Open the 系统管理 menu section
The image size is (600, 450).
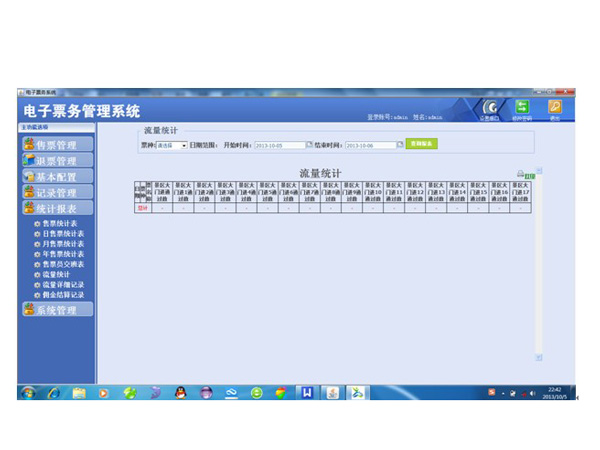coord(57,310)
